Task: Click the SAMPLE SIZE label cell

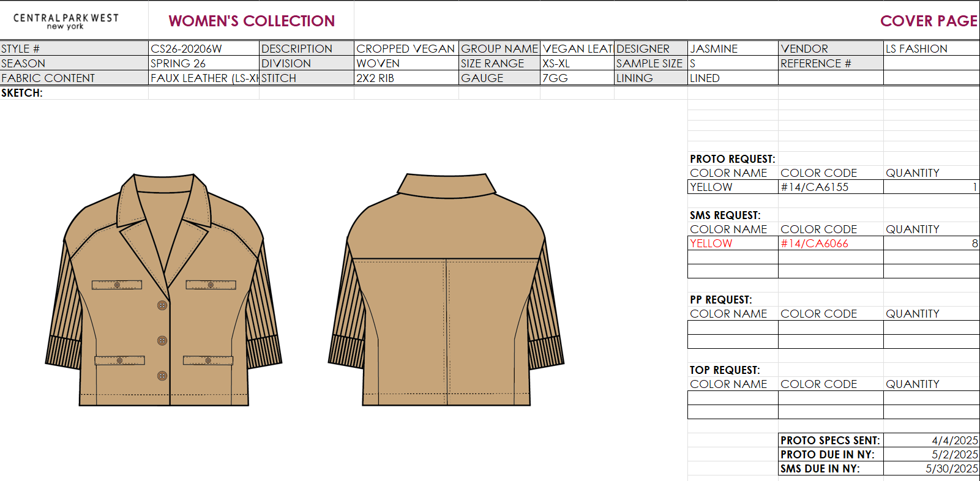Action: [x=651, y=63]
